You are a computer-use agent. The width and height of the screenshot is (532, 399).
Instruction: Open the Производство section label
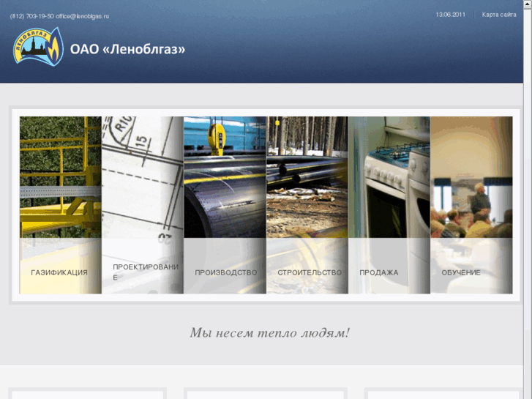click(226, 272)
